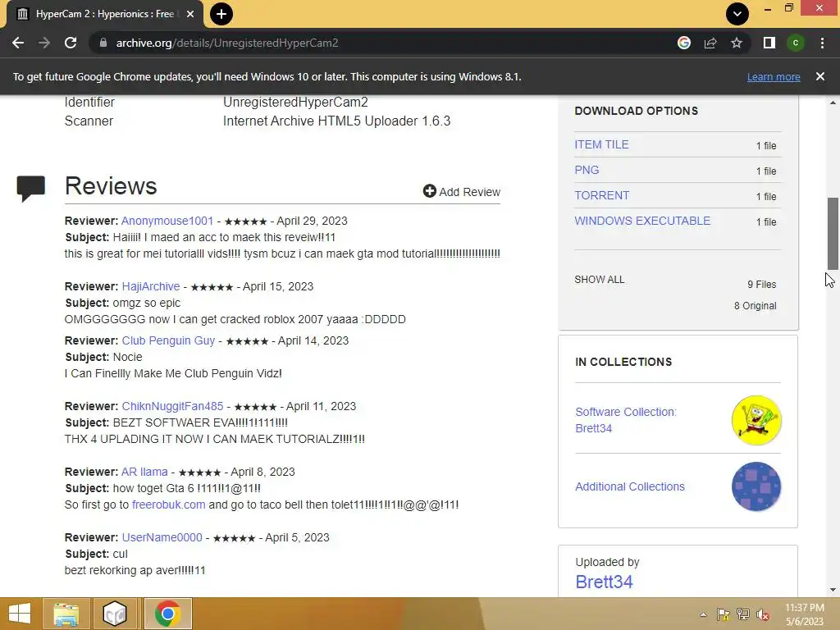Open the Windows Start button

20,614
